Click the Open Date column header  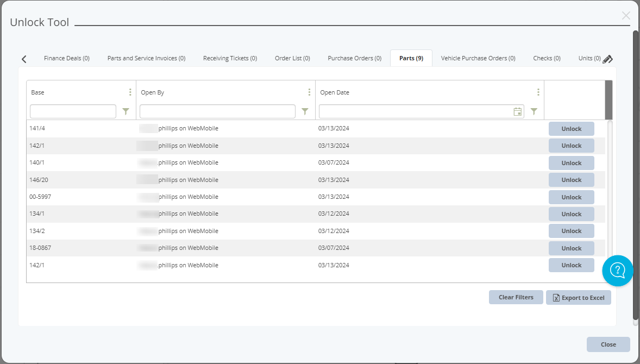point(335,92)
